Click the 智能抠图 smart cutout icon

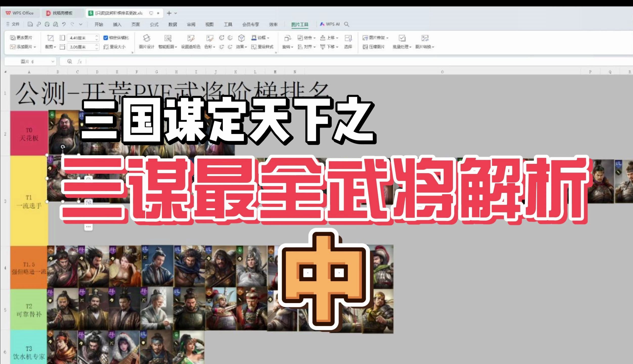[168, 38]
